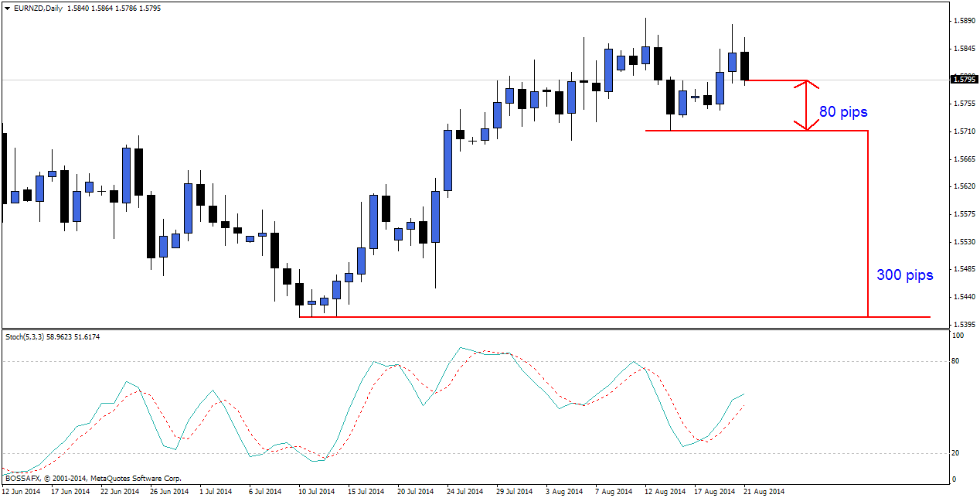Viewport: 980px width, 498px height.
Task: Click the 21 Aug 2014 date label
Action: pyautogui.click(x=763, y=491)
